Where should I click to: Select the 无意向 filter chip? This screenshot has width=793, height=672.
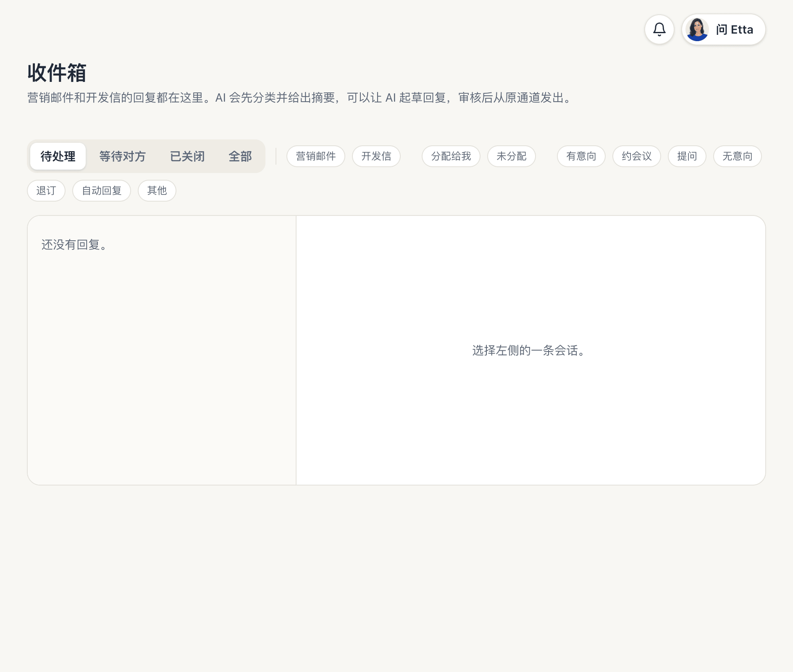(738, 156)
